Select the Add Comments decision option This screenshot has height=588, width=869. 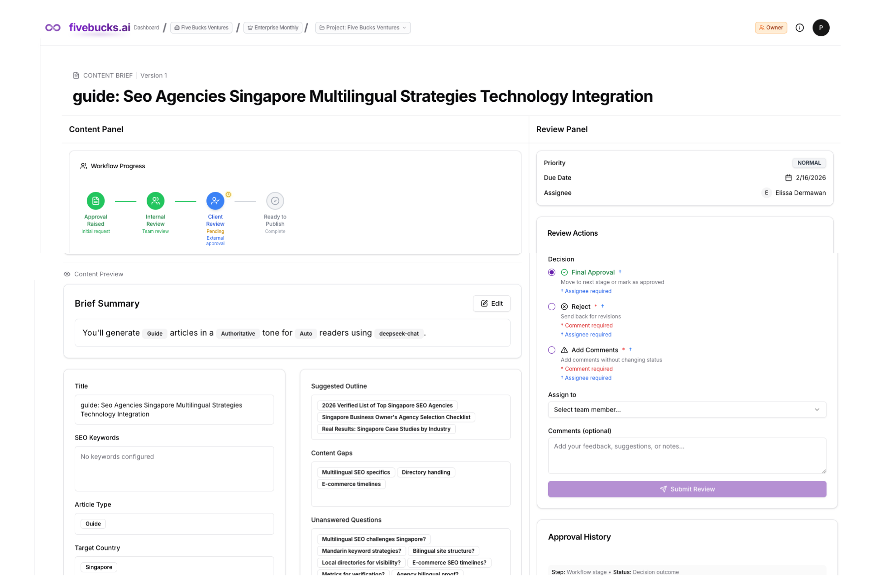point(552,350)
